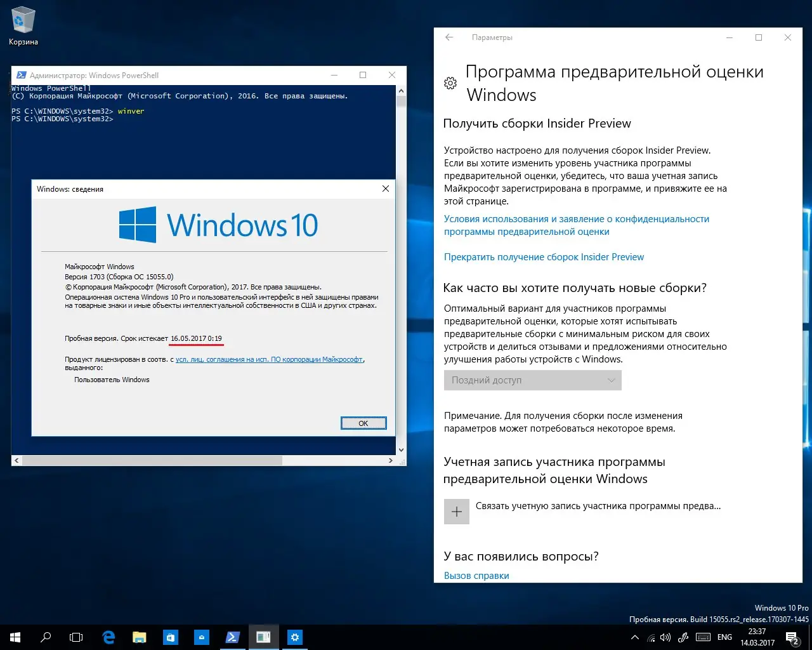
Task: Switch to Settings via its taskbar icon
Action: (294, 637)
